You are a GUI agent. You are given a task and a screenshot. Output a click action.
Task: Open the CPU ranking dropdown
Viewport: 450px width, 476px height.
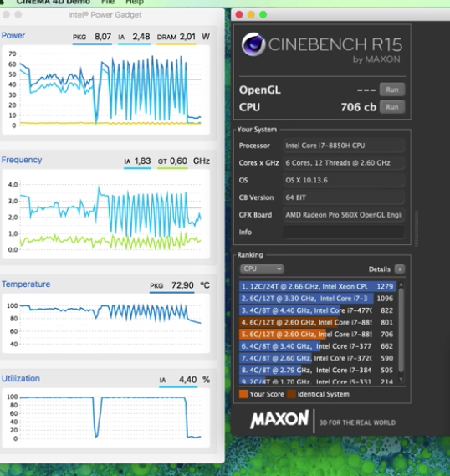coord(262,269)
